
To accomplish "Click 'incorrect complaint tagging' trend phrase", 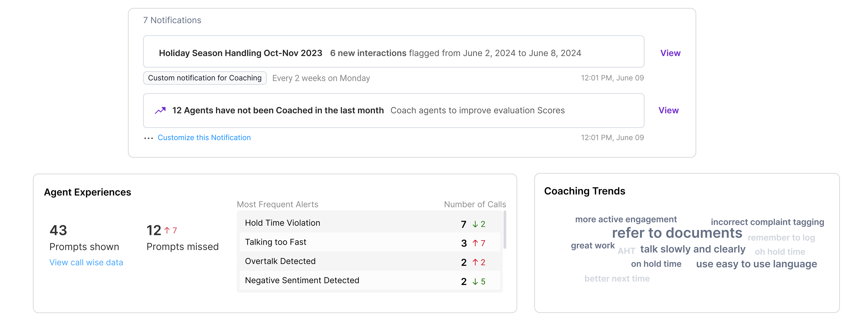I will (x=767, y=222).
